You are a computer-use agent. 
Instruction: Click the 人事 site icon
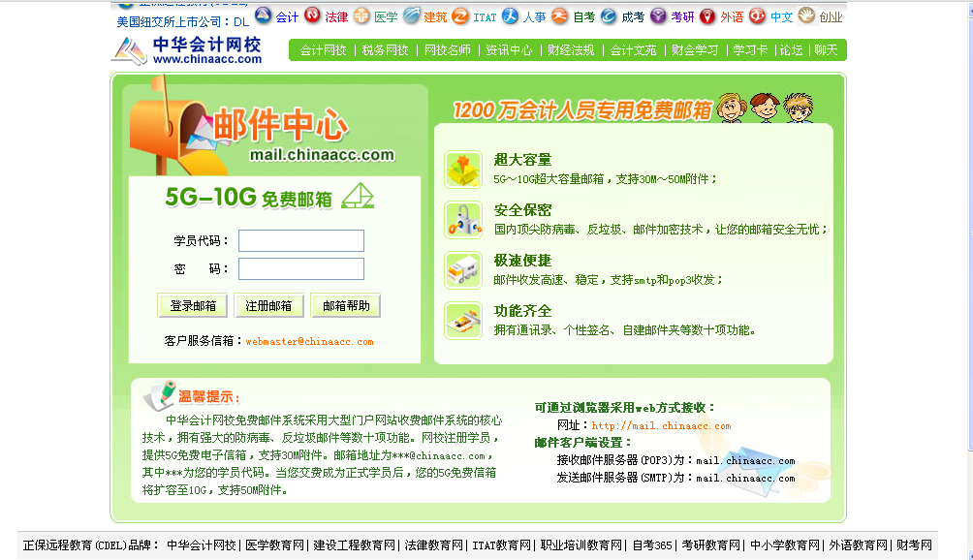[510, 16]
